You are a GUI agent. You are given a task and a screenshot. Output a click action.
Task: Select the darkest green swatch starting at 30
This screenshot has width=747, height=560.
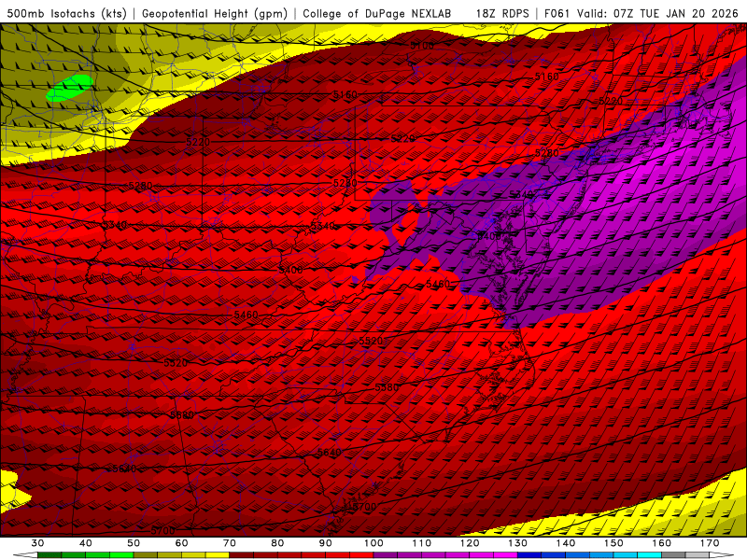[x=49, y=555]
